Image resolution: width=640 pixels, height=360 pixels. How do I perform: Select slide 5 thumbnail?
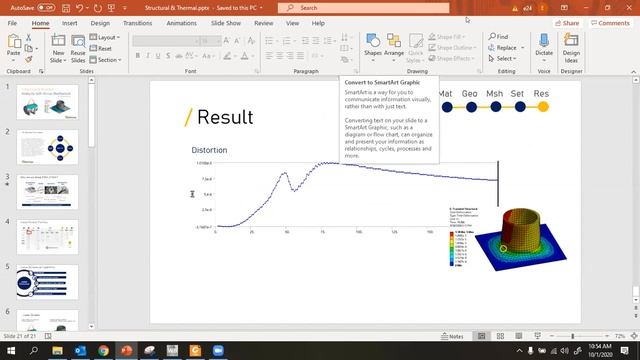click(47, 282)
